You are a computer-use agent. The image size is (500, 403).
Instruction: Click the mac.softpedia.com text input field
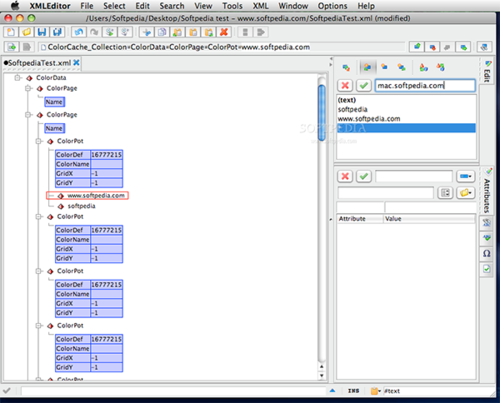pos(425,86)
